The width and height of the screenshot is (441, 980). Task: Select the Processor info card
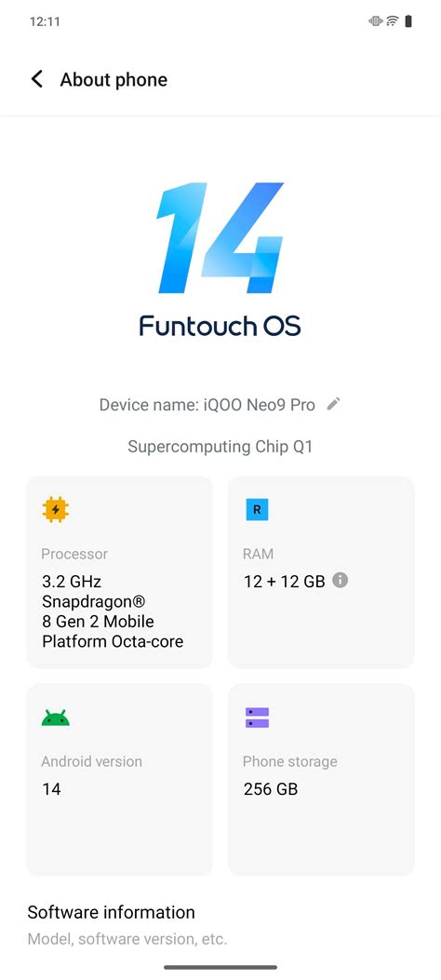pos(119,571)
